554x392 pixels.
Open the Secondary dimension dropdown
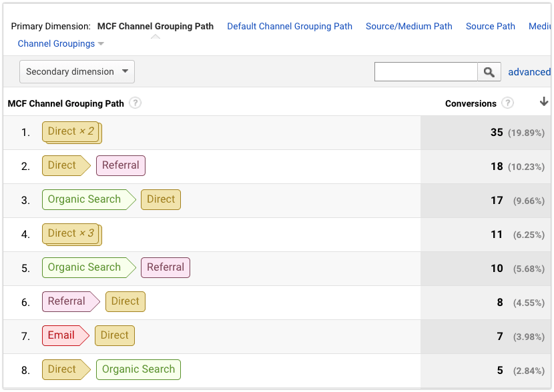pos(77,71)
